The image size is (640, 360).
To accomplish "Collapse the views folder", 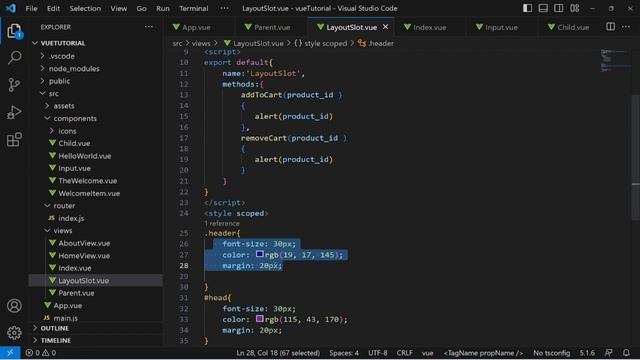I will point(97,231).
